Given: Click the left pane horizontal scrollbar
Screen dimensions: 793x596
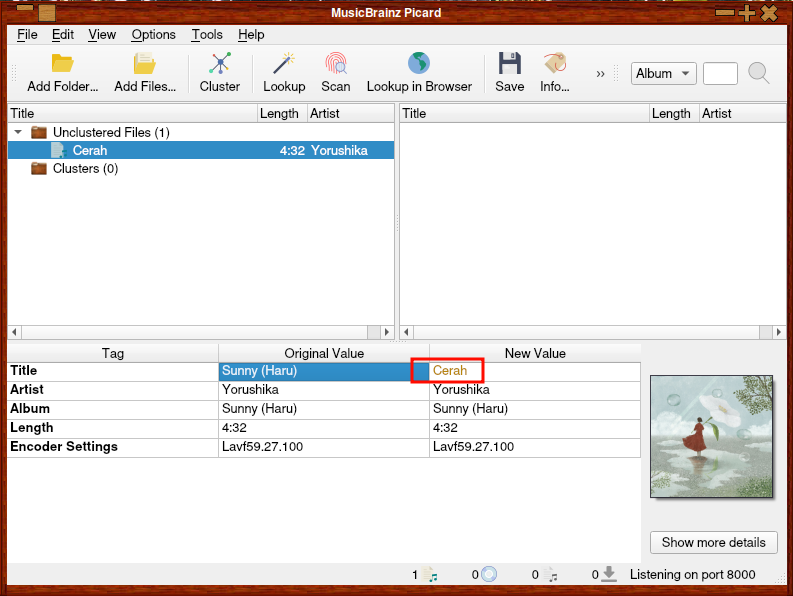Looking at the screenshot, I should (x=200, y=332).
